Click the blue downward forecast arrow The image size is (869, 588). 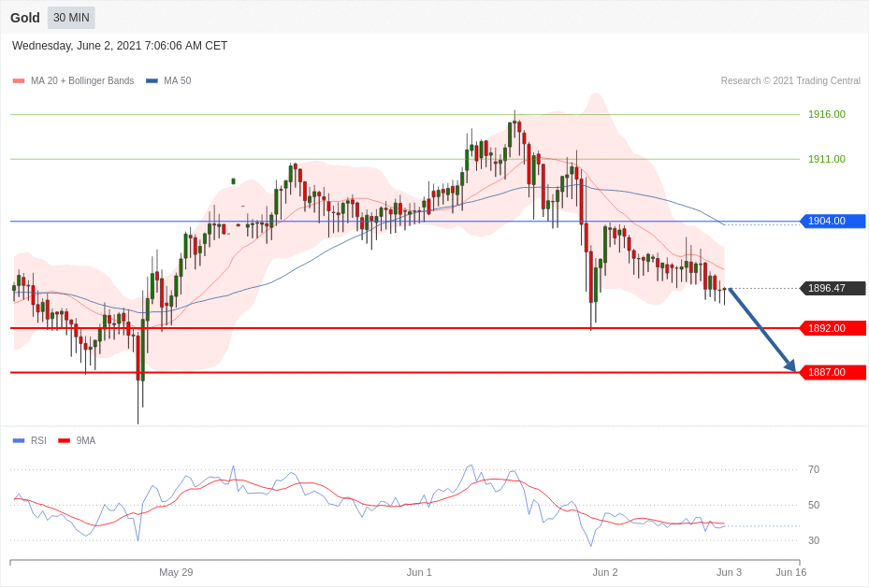[x=761, y=330]
